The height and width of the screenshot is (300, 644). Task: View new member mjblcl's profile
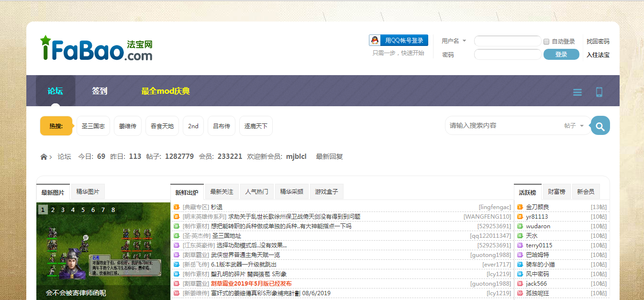coord(296,156)
